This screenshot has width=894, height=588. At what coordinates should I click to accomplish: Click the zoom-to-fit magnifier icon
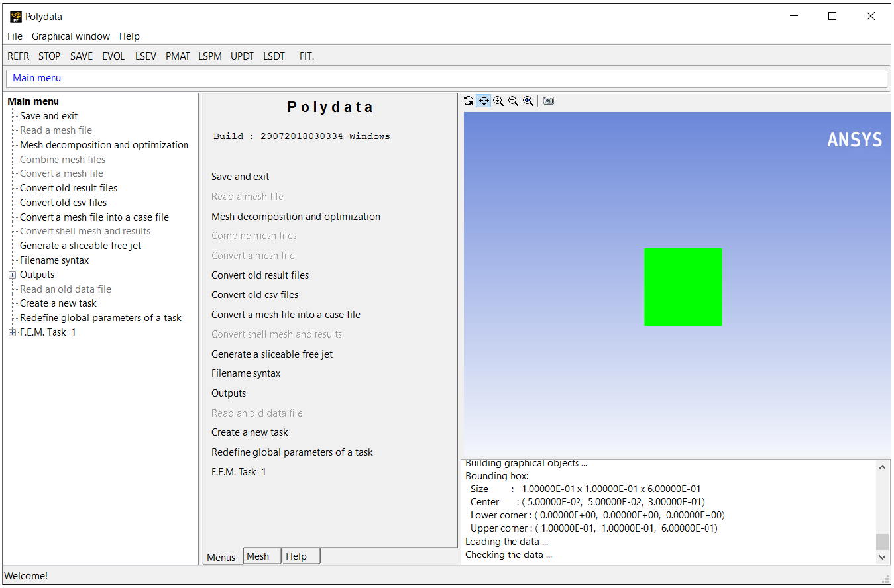pyautogui.click(x=528, y=101)
